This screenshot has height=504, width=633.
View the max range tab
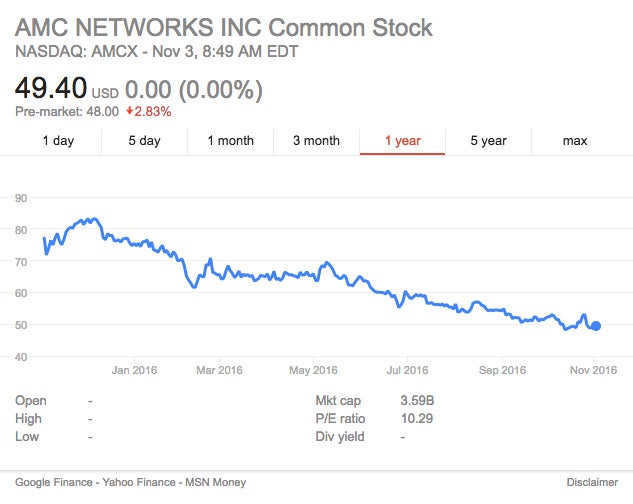[x=574, y=141]
